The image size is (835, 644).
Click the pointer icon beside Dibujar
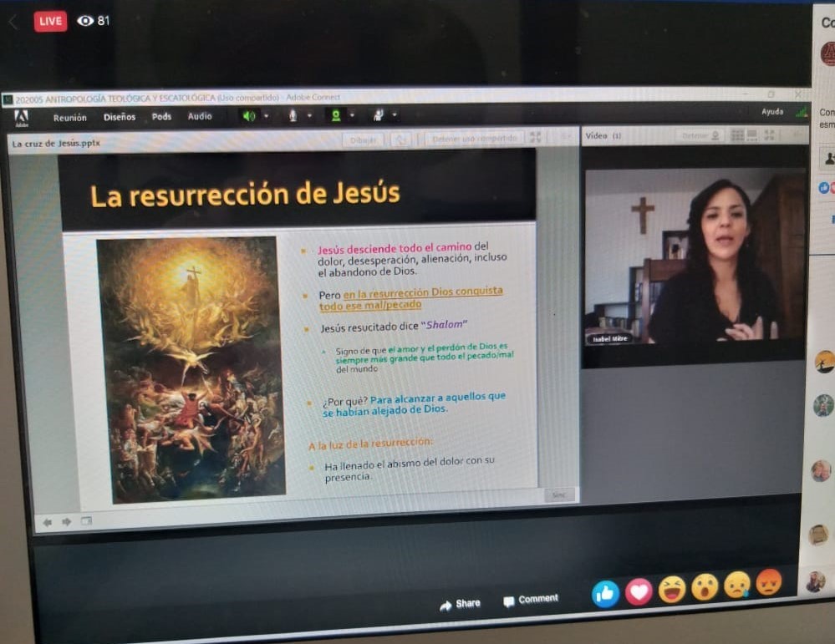(x=401, y=139)
